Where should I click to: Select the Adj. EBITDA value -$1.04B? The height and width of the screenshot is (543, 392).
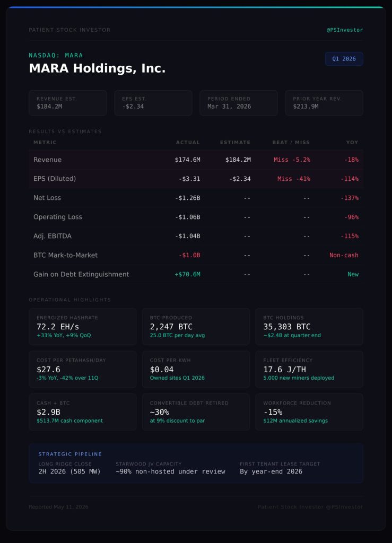point(187,236)
